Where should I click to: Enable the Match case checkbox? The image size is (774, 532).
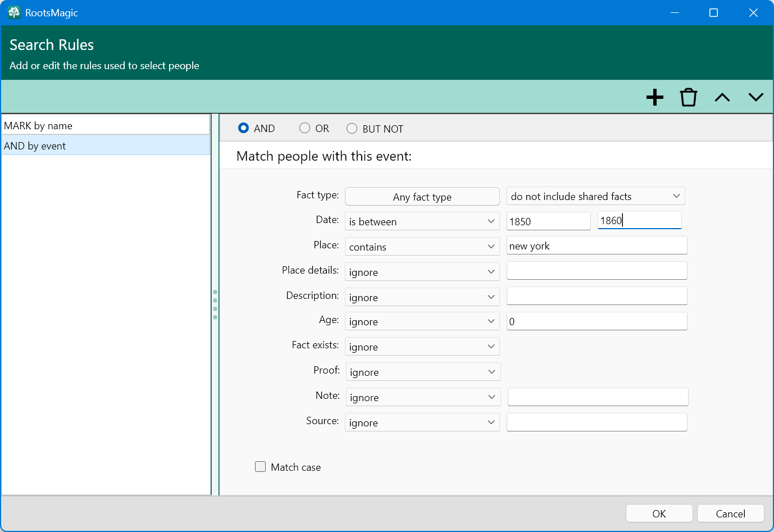[x=260, y=467]
